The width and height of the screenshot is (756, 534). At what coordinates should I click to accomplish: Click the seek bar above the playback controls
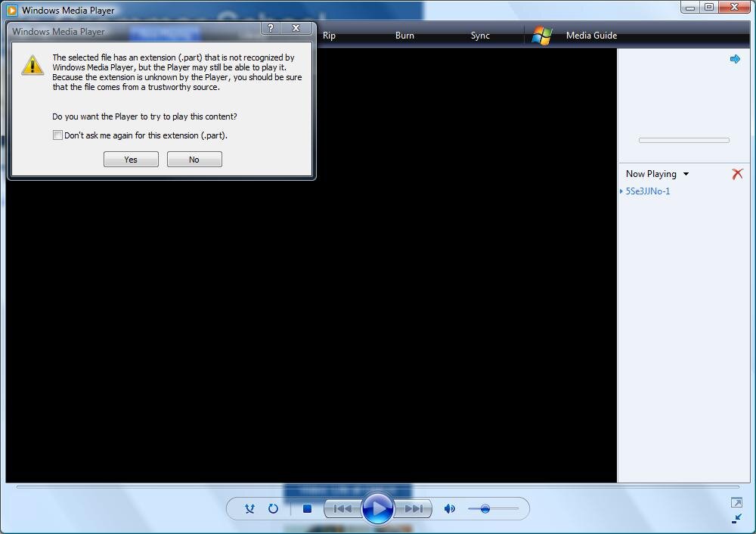point(377,487)
